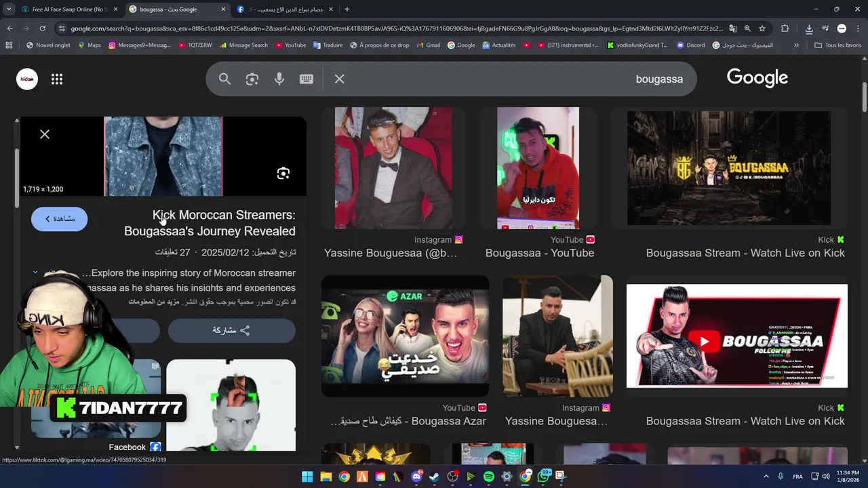Image resolution: width=868 pixels, height=488 pixels.
Task: Open the Discord bookmark
Action: coord(690,45)
